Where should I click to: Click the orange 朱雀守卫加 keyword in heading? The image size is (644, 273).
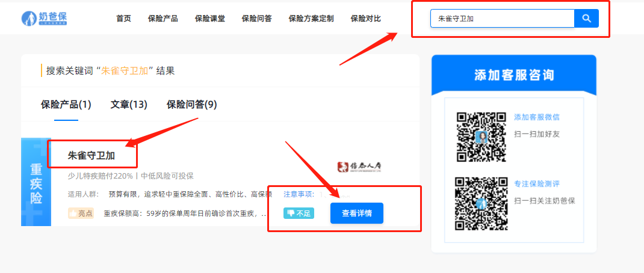click(x=125, y=70)
